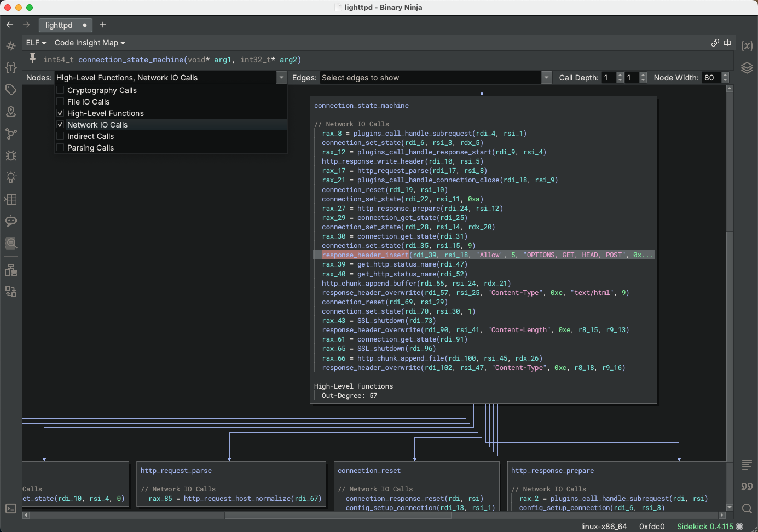Screen dimensions: 758x532
Task: Uncheck the High-Level Functions checkbox
Action: tap(60, 113)
